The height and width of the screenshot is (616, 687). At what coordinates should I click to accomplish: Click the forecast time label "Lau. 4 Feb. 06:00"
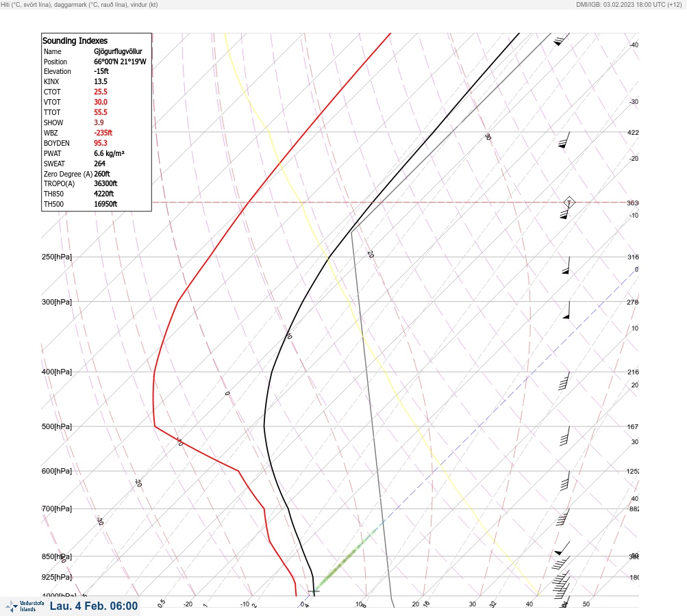pyautogui.click(x=94, y=606)
